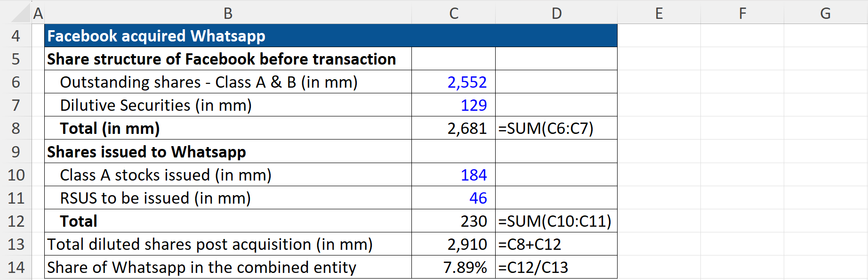Click value 184 cell

tap(453, 175)
